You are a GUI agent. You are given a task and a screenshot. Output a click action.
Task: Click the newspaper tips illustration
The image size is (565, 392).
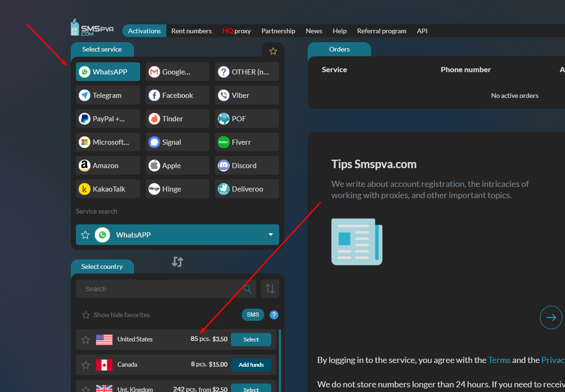(x=357, y=242)
